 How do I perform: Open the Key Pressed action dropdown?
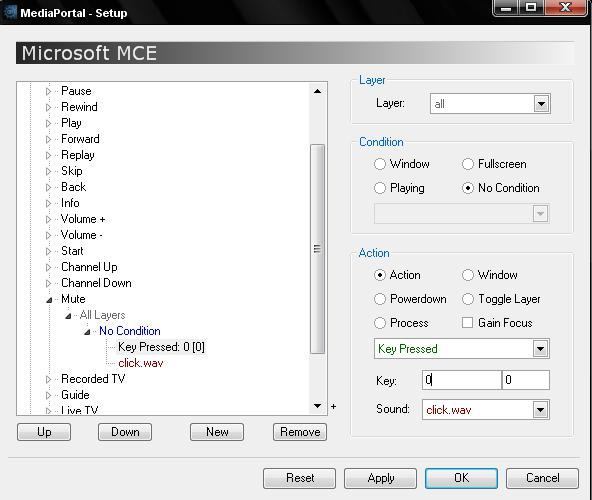click(540, 349)
